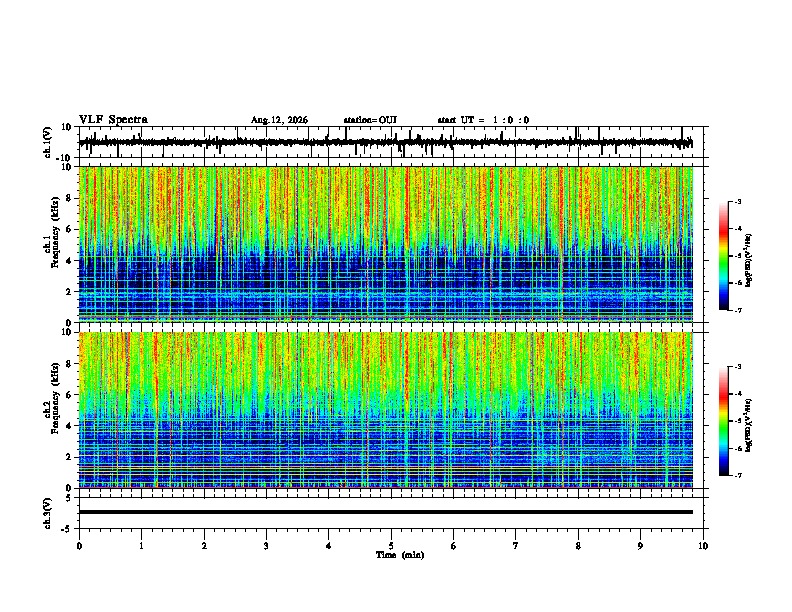Click the 'VLF Spectra' plot title
Screen dimensions: 792x612
(x=113, y=120)
